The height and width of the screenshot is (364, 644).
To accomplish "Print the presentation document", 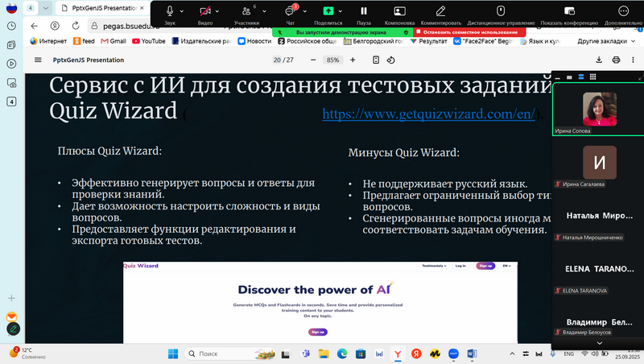I will point(617,60).
